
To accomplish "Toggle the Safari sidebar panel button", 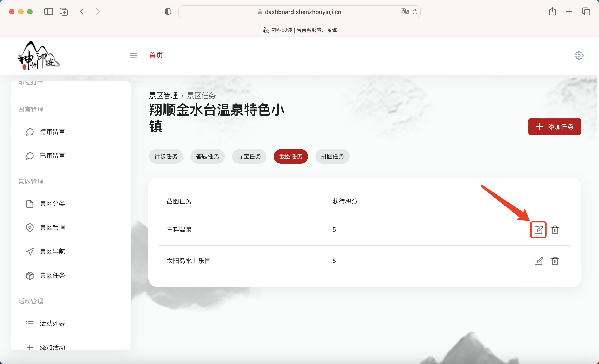I will click(48, 12).
